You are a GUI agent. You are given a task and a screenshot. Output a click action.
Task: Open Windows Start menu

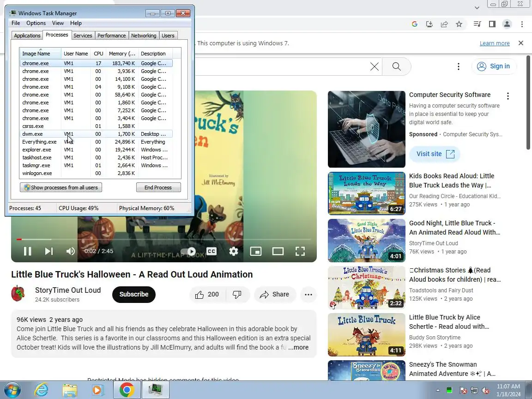click(x=12, y=390)
